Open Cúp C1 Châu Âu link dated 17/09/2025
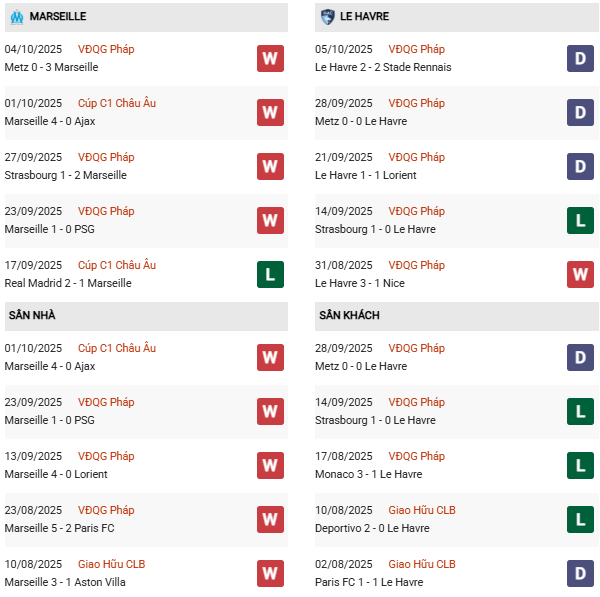The image size is (600, 597). click(x=118, y=265)
